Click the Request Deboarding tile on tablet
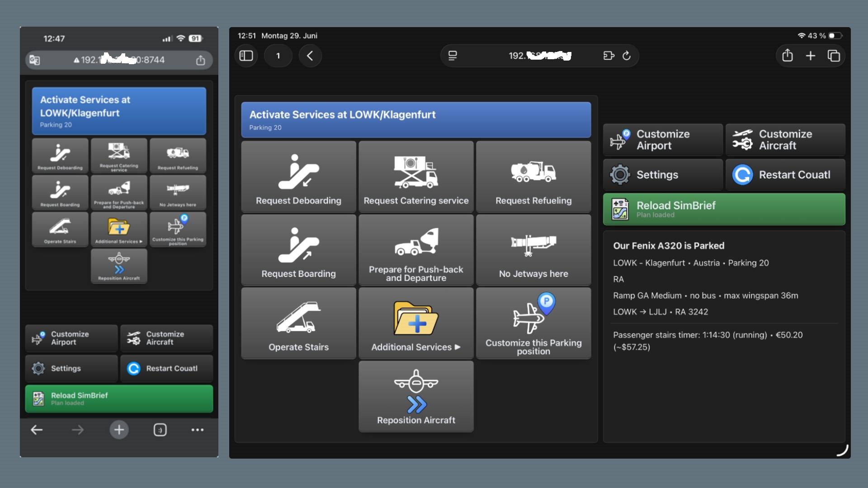This screenshot has width=868, height=488. point(298,177)
